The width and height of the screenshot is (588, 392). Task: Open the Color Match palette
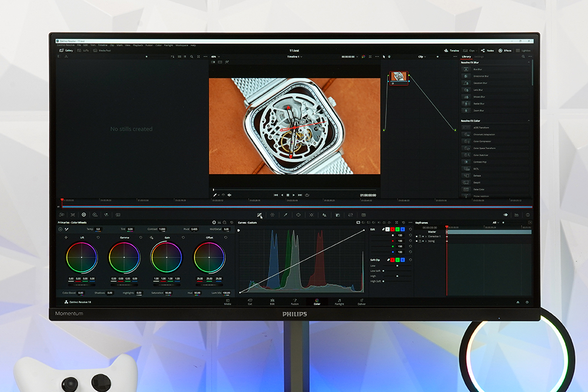73,215
